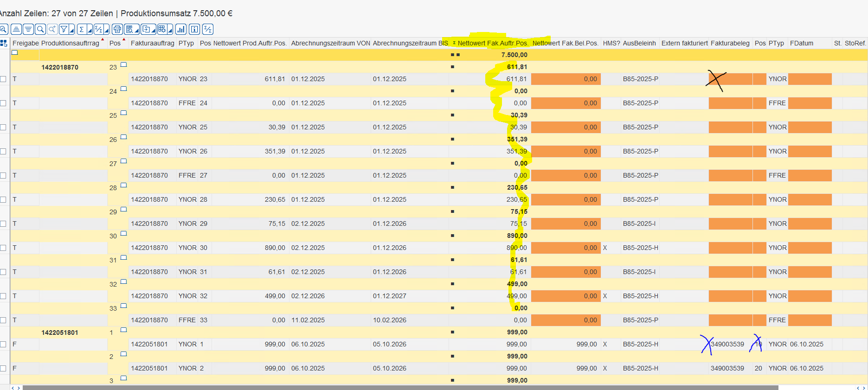
Task: Display the bar chart graphic
Action: pyautogui.click(x=181, y=29)
